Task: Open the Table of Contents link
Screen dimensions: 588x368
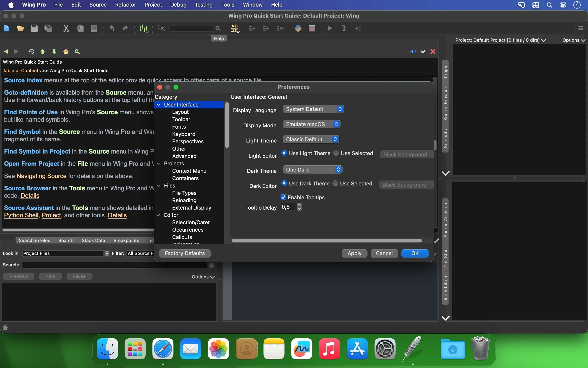Action: click(22, 71)
